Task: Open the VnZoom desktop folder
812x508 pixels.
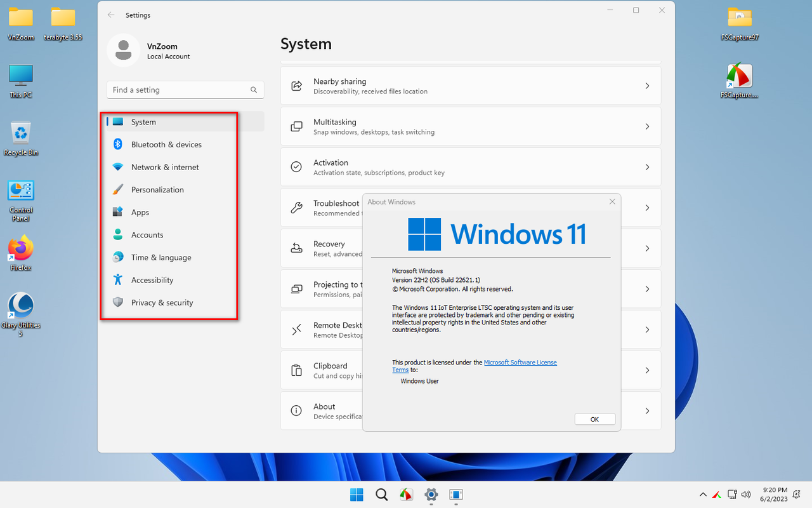Action: coord(21,24)
